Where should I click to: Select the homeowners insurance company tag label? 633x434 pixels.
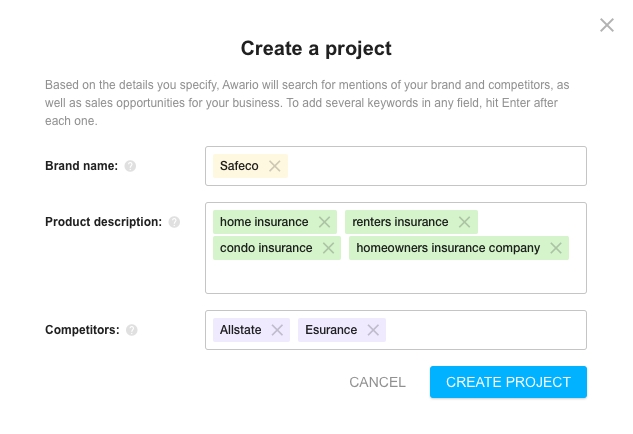(x=448, y=248)
